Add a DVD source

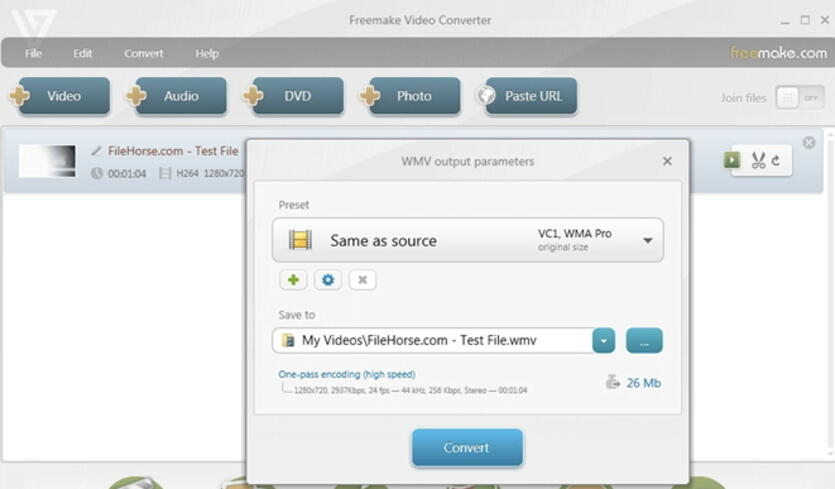(x=297, y=96)
